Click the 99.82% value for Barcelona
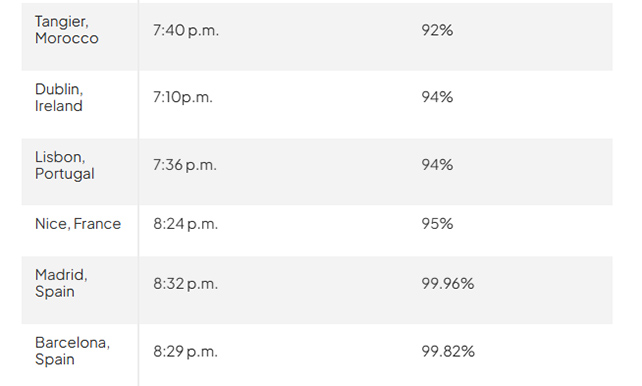Image resolution: width=642 pixels, height=386 pixels. [x=448, y=352]
